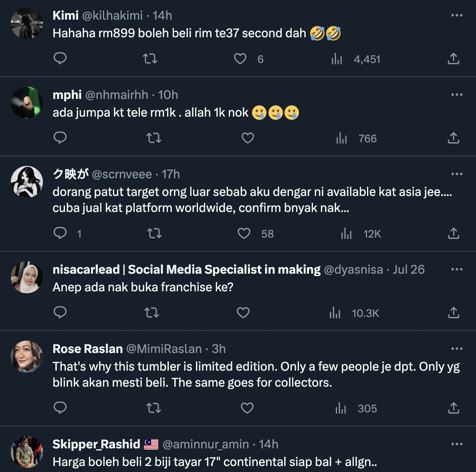Image resolution: width=476 pixels, height=472 pixels.
Task: Like Kimi's tweet with 6 likes
Action: pyautogui.click(x=240, y=59)
